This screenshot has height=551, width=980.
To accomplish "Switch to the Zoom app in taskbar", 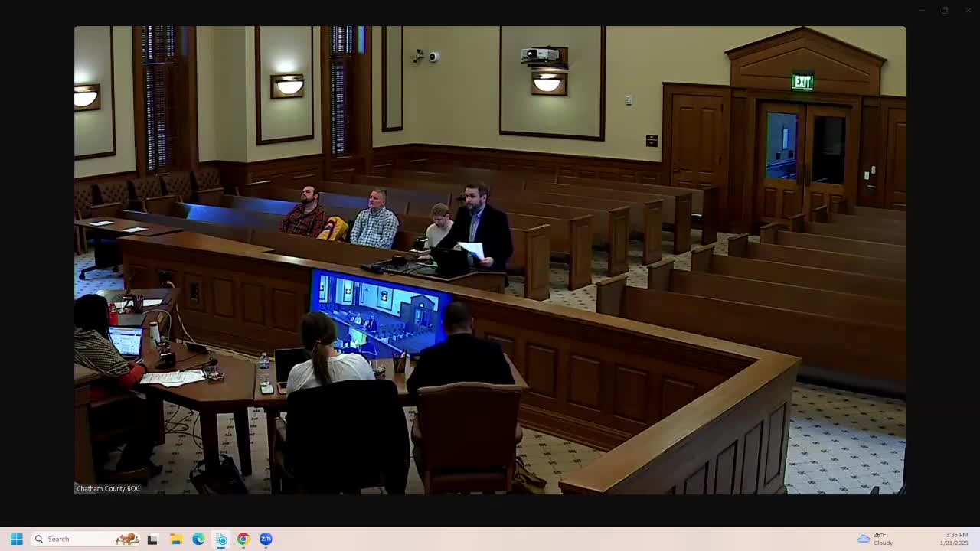I will (266, 539).
